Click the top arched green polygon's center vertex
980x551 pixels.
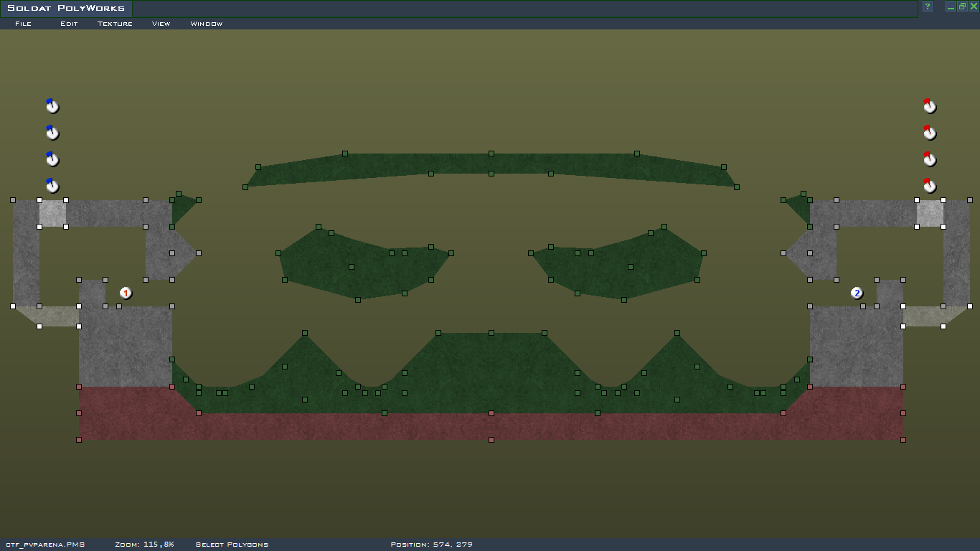[x=491, y=154]
